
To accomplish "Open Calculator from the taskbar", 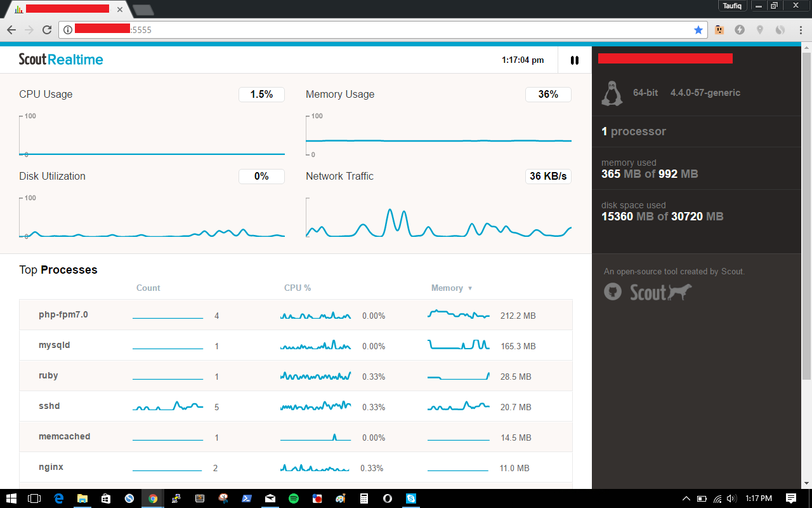I will 364,498.
